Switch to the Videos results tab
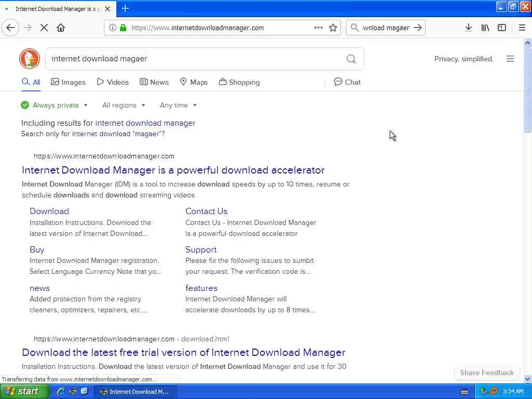 (113, 82)
